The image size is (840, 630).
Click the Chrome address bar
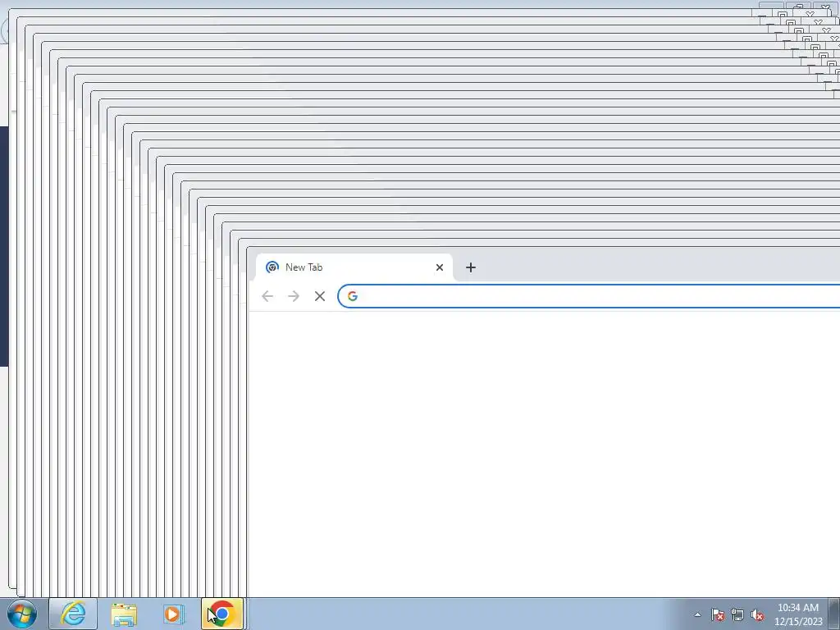pyautogui.click(x=589, y=296)
